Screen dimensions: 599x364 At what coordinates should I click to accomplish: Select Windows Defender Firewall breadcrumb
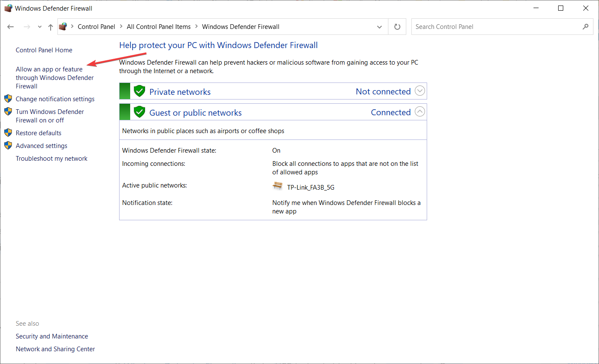point(241,27)
